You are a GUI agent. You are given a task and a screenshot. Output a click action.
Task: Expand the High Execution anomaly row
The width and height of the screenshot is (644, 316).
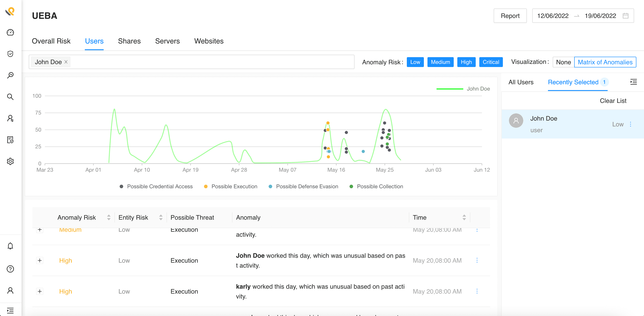[x=40, y=260]
